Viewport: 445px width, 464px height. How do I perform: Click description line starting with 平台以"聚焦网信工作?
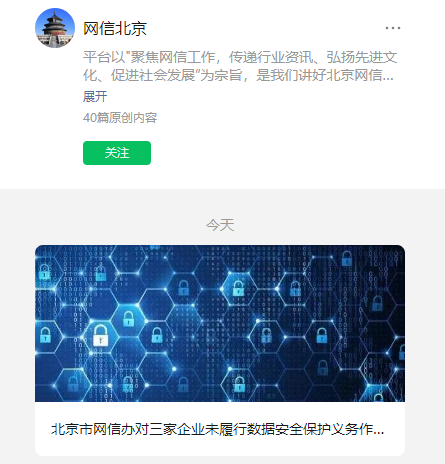240,57
